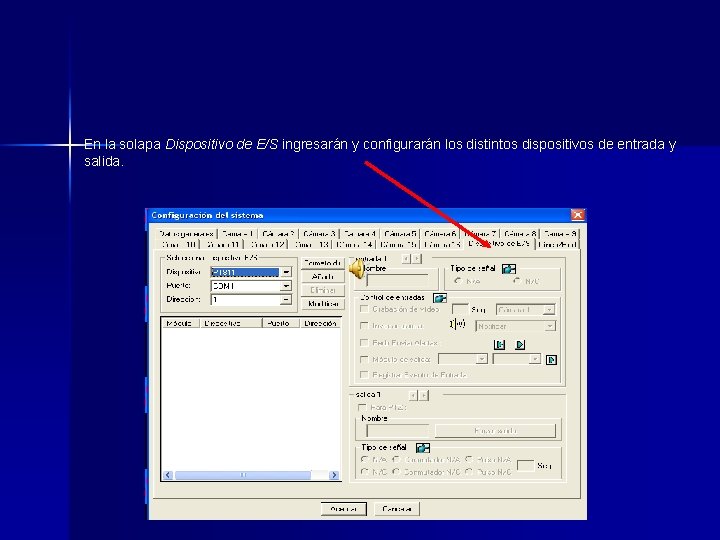Viewport: 720px width, 540px height.
Task: Click hand icon next to entrada Tipo de señal
Action: coord(509,269)
